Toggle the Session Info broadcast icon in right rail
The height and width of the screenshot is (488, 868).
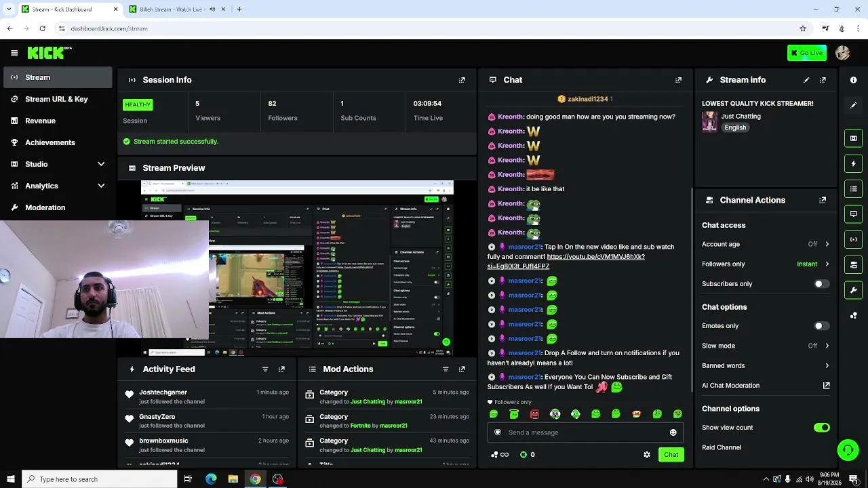tap(853, 239)
